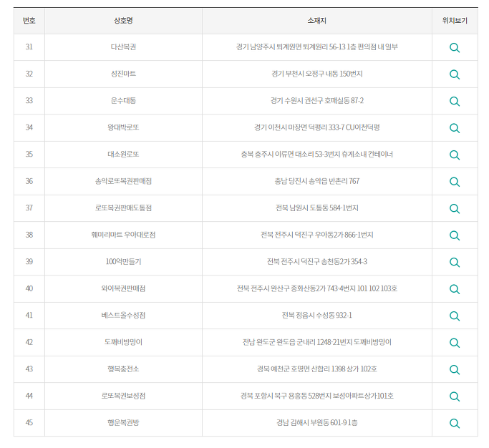The image size is (489, 448).
Task: Select store name 훼미리마트 우아대로점
Action: pyautogui.click(x=123, y=235)
